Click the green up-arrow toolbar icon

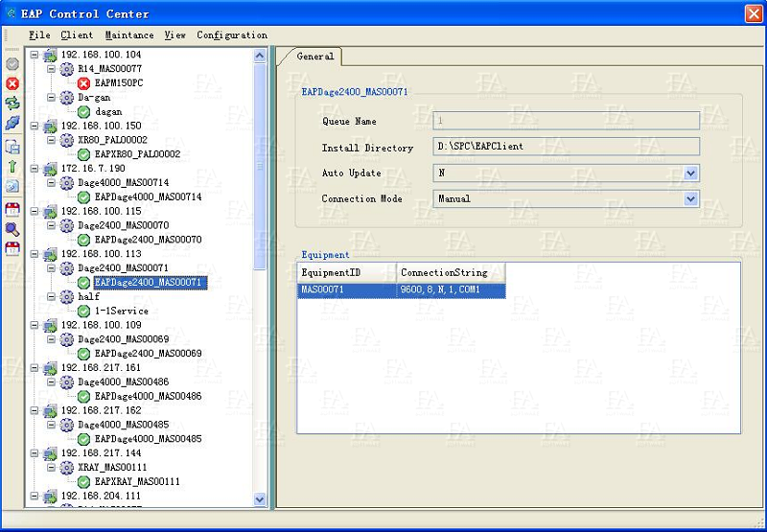coord(12,167)
